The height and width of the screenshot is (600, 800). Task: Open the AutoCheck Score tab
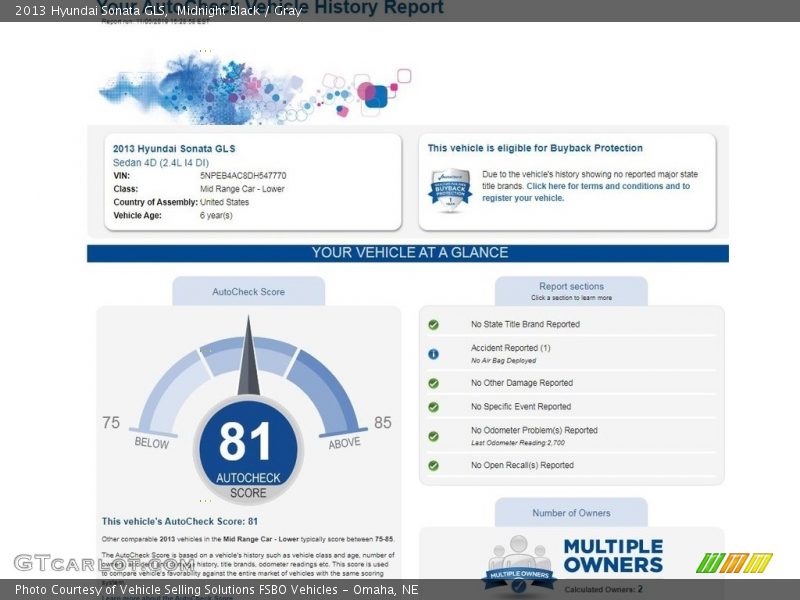click(x=248, y=291)
